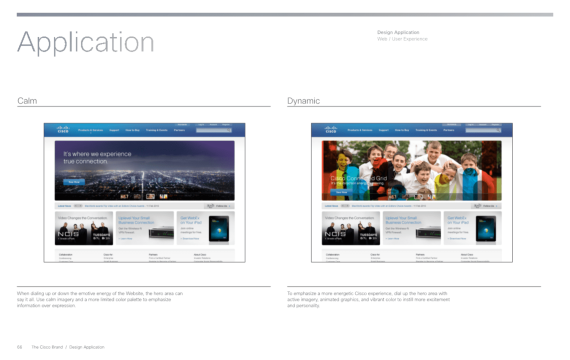570x360 pixels.
Task: Open Products & Services menu in Calm mockup
Action: (91, 130)
